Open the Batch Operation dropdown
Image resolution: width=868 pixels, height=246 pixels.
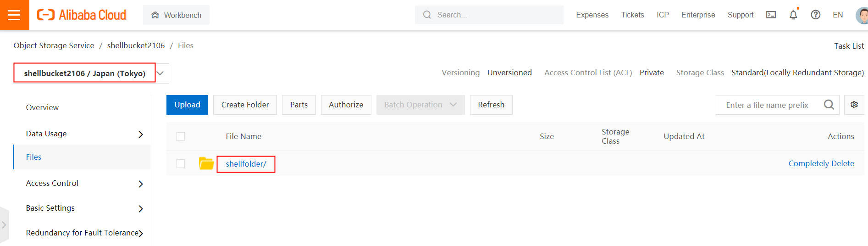(x=420, y=105)
